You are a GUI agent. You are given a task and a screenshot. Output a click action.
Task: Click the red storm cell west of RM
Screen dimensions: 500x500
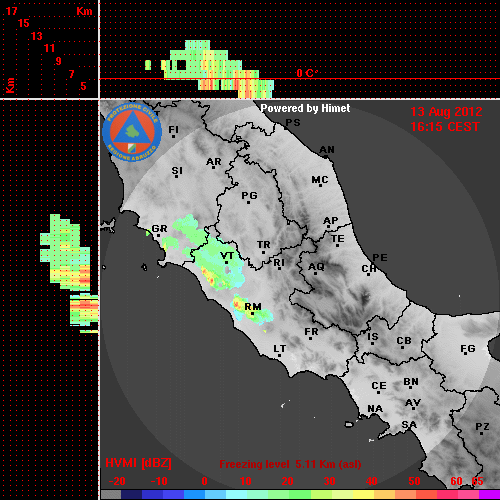pos(238,304)
